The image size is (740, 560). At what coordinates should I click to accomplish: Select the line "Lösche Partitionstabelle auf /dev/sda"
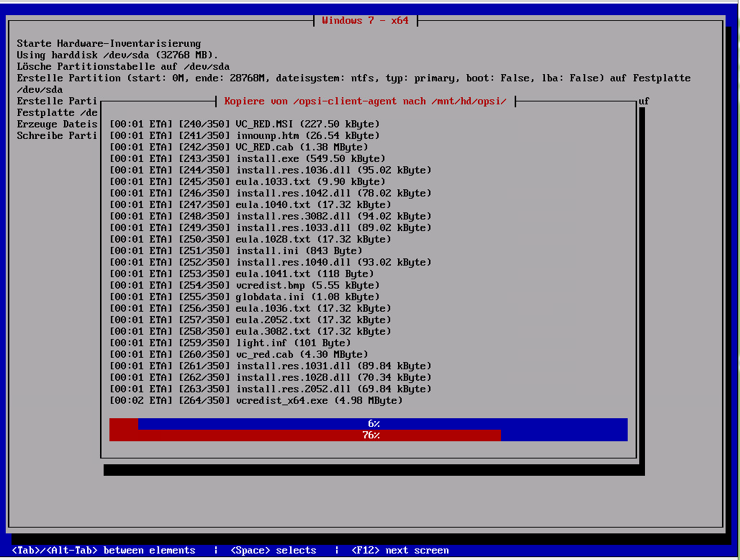[x=123, y=67]
